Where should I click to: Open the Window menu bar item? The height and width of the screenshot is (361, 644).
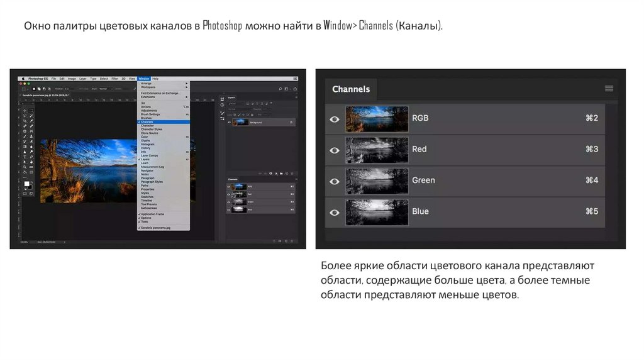pyautogui.click(x=144, y=79)
